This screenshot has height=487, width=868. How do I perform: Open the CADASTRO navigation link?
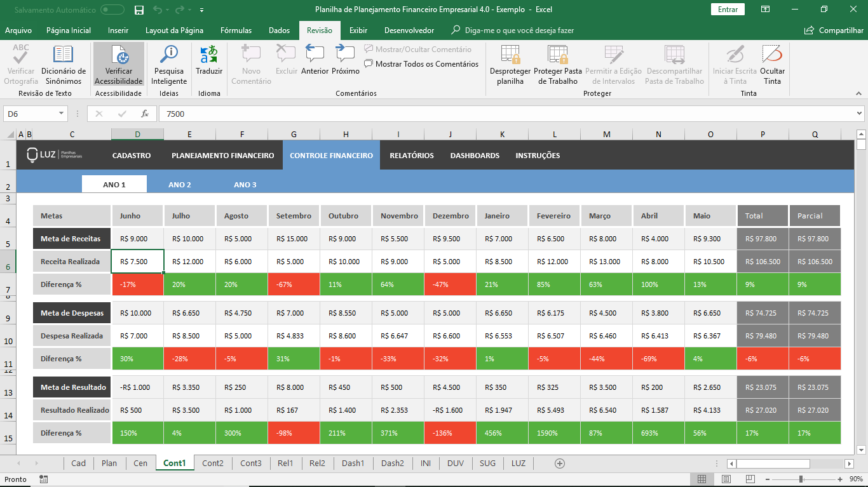coord(132,156)
